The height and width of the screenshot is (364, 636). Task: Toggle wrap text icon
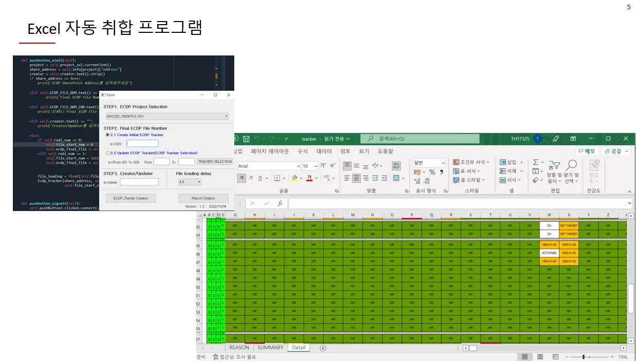coord(396,165)
